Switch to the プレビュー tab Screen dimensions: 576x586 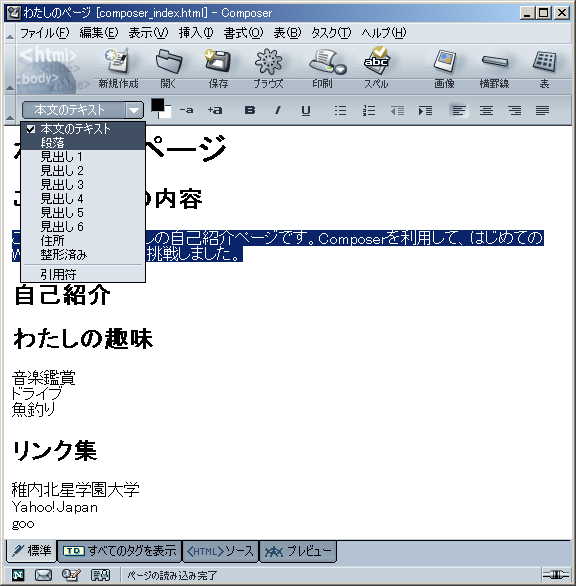298,551
